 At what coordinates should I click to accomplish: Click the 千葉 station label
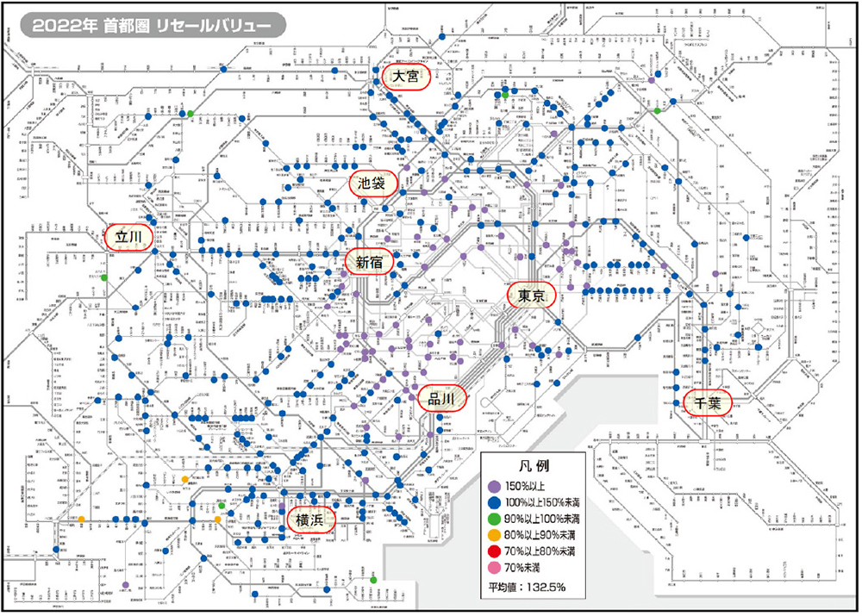click(x=708, y=402)
